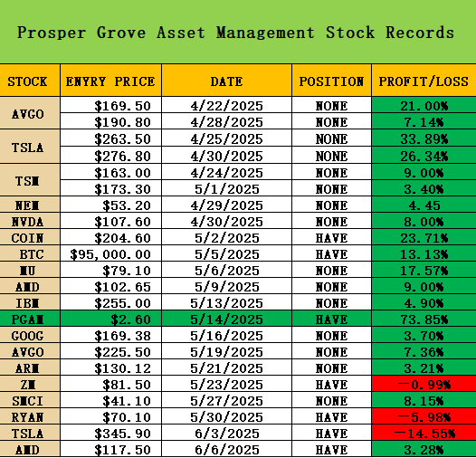This screenshot has height=458, width=476.
Task: Click the $95,000.00 BTC entry price
Action: (x=110, y=254)
